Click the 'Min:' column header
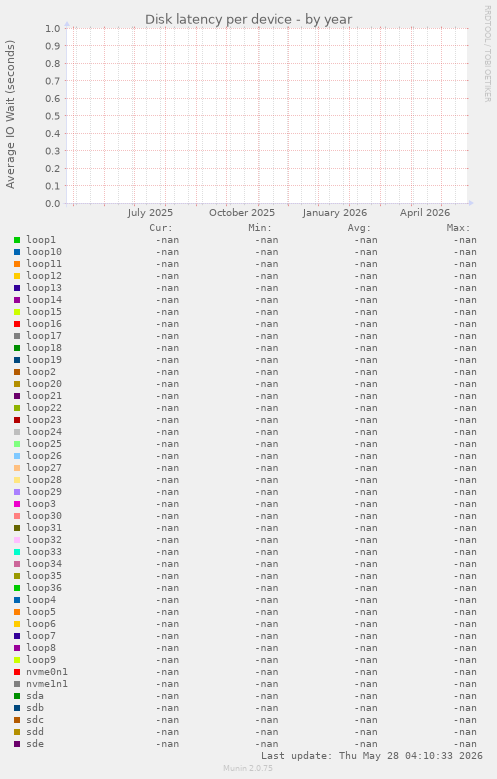 point(260,228)
